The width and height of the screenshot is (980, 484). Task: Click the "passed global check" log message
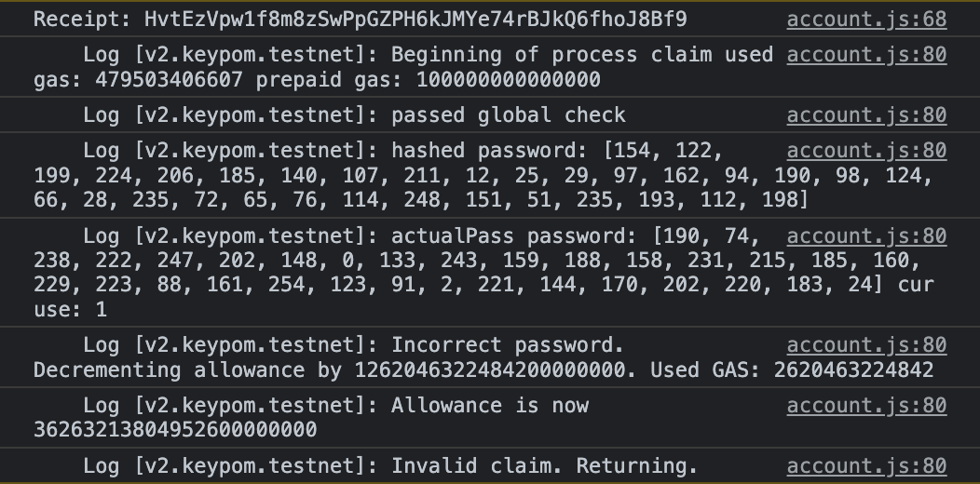pyautogui.click(x=508, y=115)
